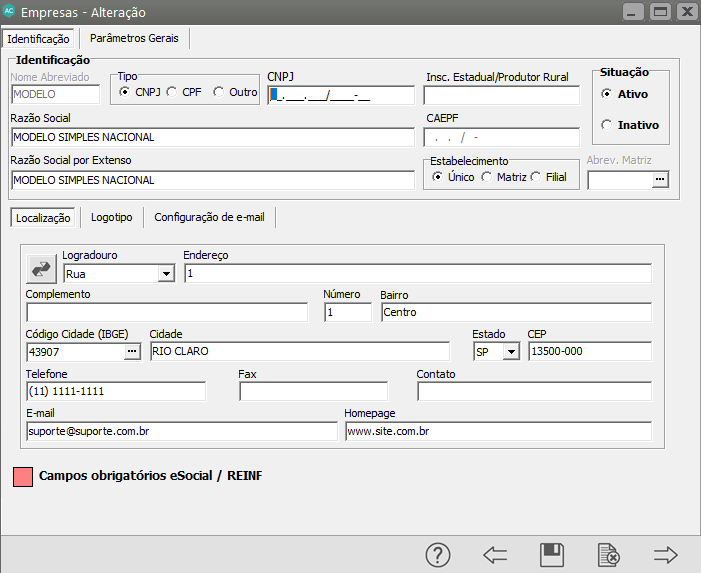Screen dimensions: 701x573
Task: Open the Estado dropdown showing SP
Action: click(511, 351)
